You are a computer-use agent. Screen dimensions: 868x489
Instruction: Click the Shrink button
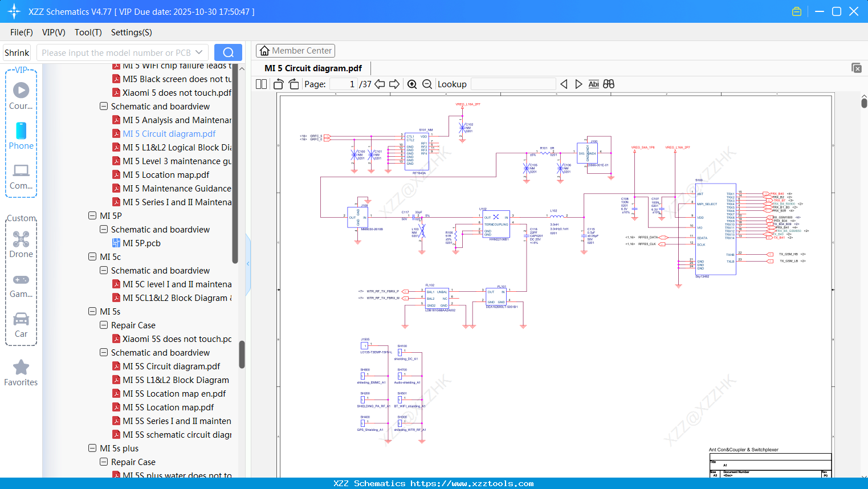pyautogui.click(x=17, y=52)
